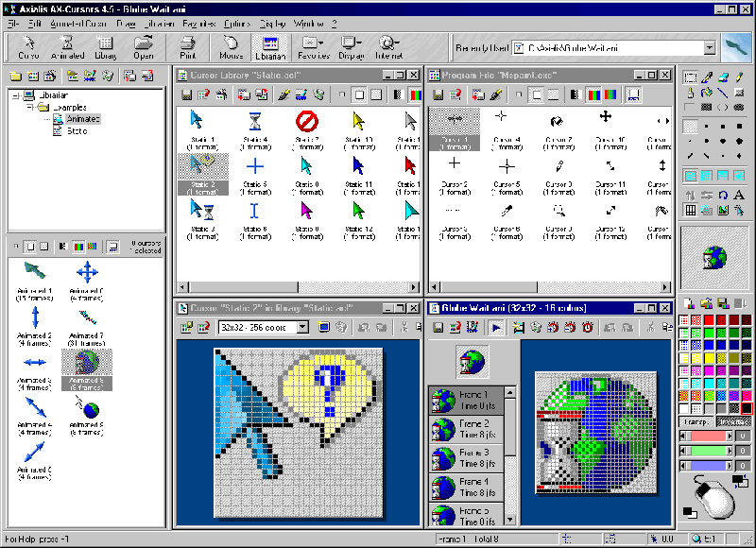The image size is (756, 548).
Task: Select the Eraser drawing tool
Action: [x=723, y=77]
